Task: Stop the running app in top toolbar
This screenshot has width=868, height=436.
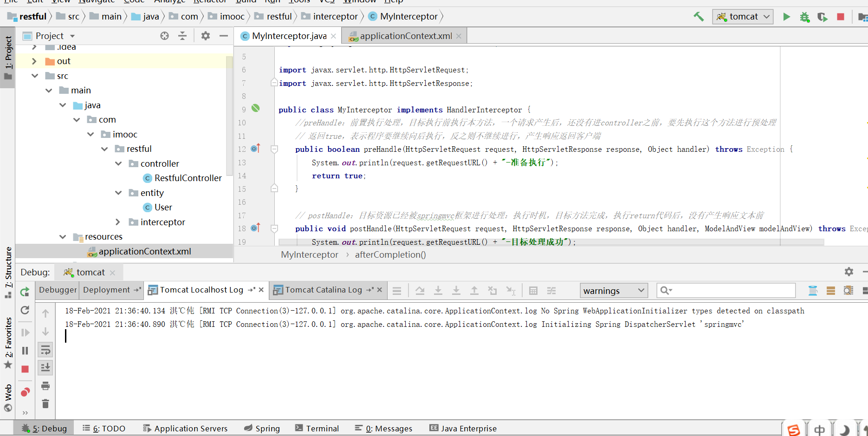Action: (x=841, y=17)
